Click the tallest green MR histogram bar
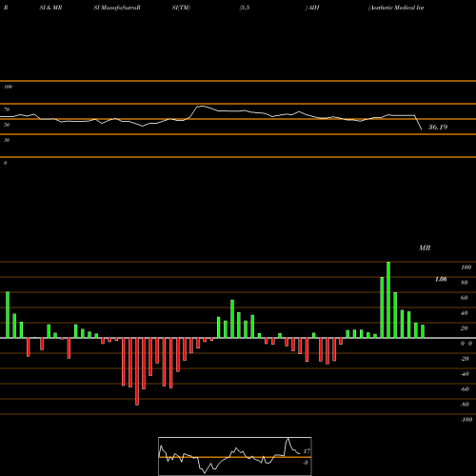The height and width of the screenshot is (476, 476). pyautogui.click(x=388, y=300)
